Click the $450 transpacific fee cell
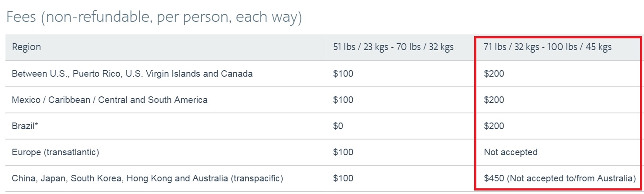 tap(560, 178)
